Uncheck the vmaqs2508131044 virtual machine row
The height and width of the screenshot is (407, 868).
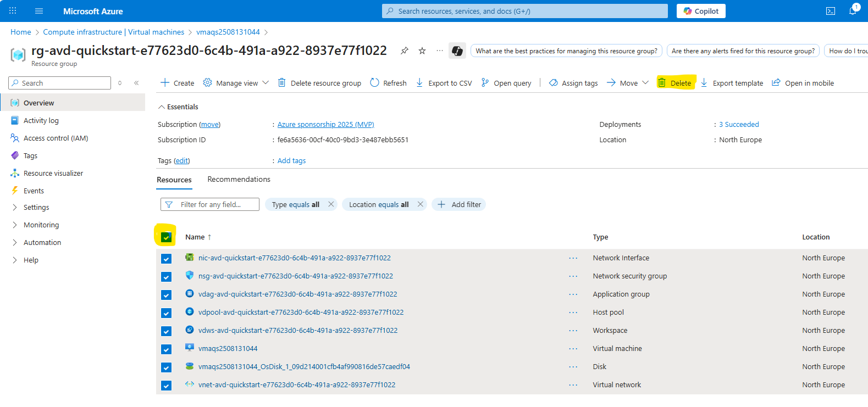tap(166, 349)
